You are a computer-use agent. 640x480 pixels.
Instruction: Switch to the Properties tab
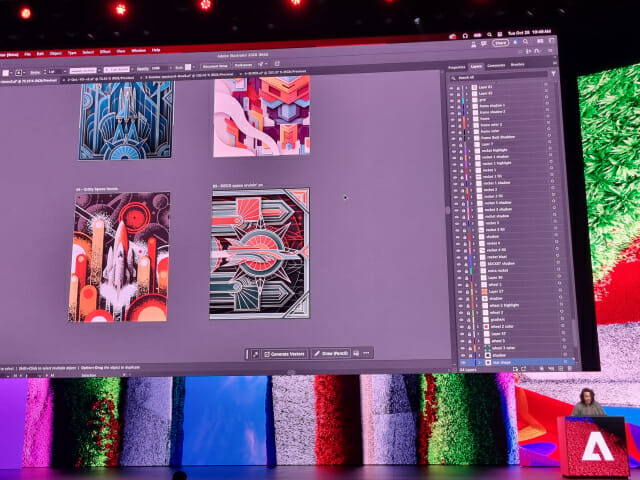pyautogui.click(x=461, y=65)
